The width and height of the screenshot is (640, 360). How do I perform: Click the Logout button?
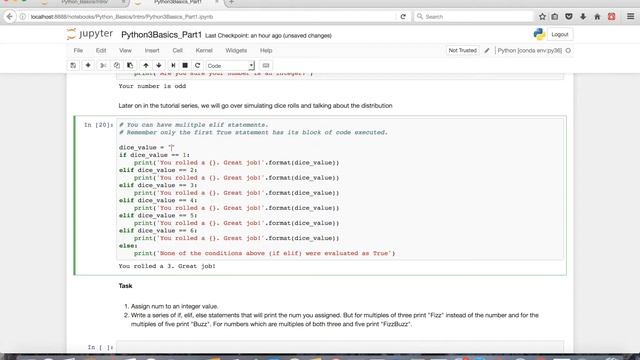pos(560,34)
